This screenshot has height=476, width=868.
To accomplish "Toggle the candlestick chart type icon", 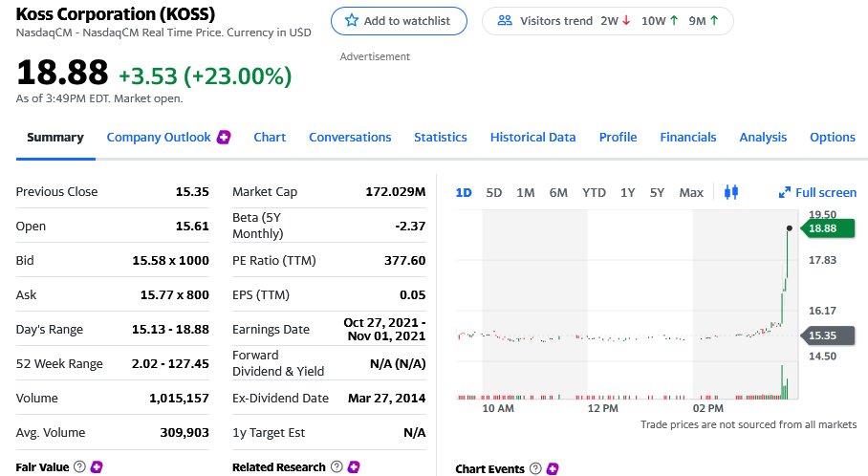I will pyautogui.click(x=730, y=192).
